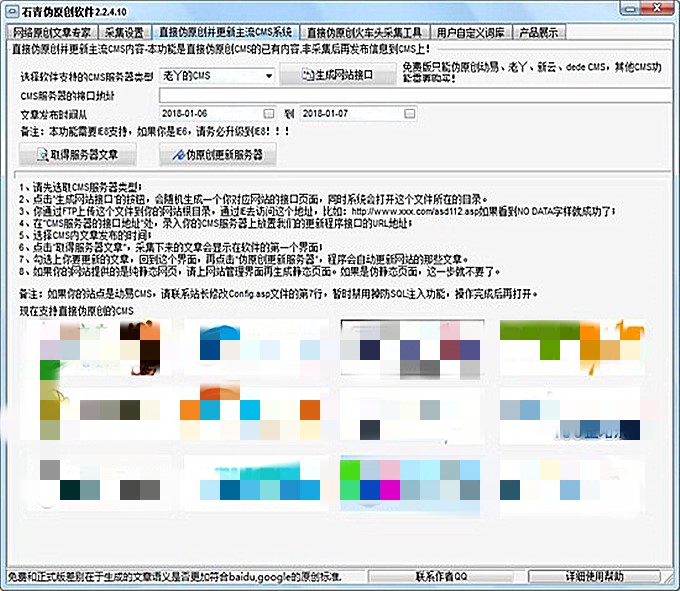The width and height of the screenshot is (680, 591).
Task: Focus the CMS服务器的接口地址 input field
Action: [x=416, y=95]
